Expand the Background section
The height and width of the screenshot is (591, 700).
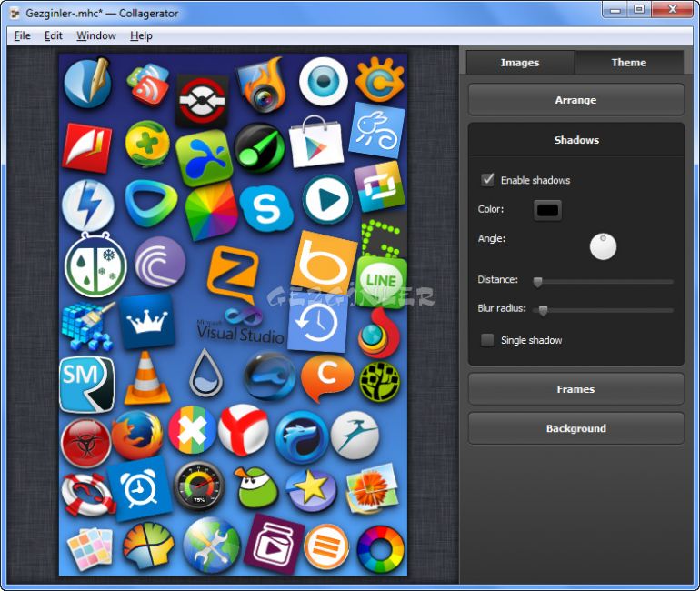[575, 428]
